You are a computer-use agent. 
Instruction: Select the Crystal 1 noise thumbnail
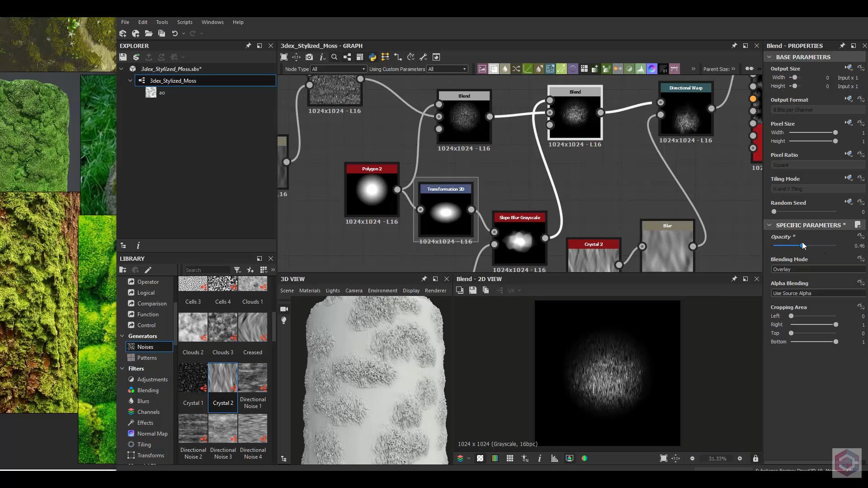coord(193,378)
